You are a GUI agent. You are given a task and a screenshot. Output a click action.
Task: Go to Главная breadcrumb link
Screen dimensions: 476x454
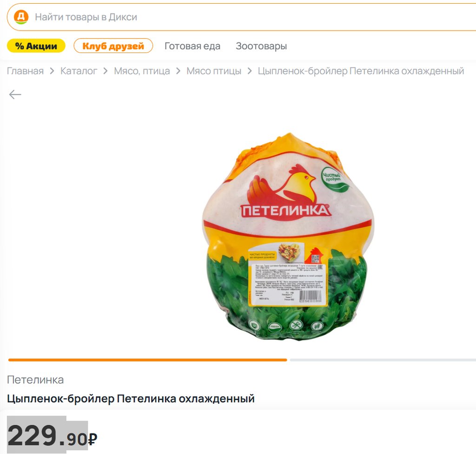tap(25, 71)
